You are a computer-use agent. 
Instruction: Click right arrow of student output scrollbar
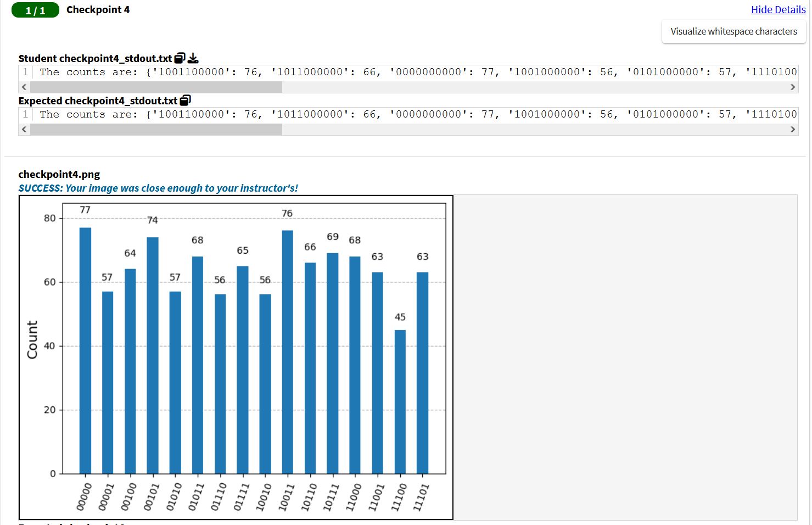pyautogui.click(x=792, y=87)
